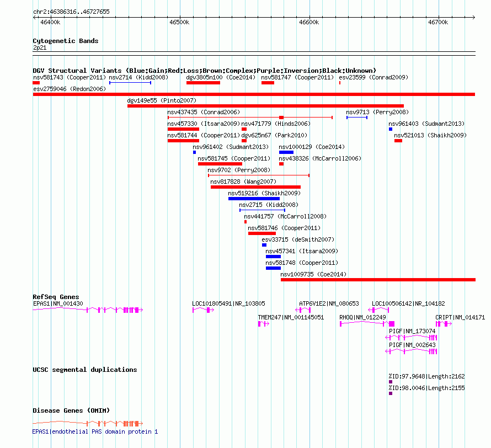Open the esv23599 (Conrad2009) variant label

coord(373,77)
